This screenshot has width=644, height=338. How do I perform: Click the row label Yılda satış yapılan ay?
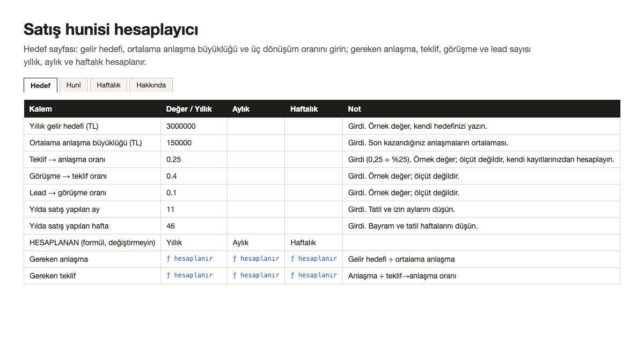pyautogui.click(x=65, y=209)
